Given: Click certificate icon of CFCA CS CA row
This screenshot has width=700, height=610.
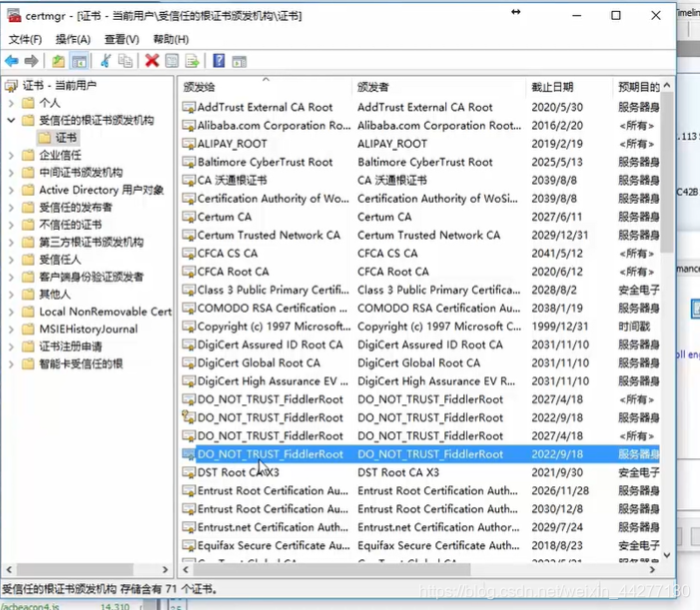Looking at the screenshot, I should (x=189, y=254).
